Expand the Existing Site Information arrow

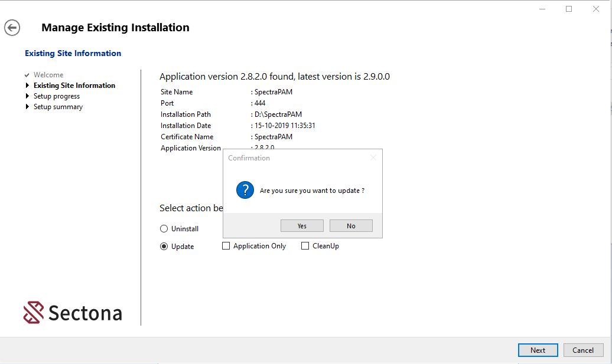coord(27,86)
